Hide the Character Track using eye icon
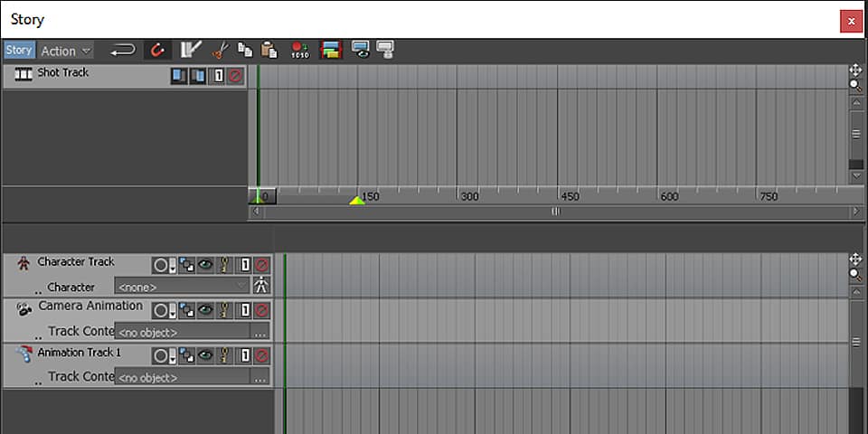Screen dimensions: 868x434 [x=206, y=265]
